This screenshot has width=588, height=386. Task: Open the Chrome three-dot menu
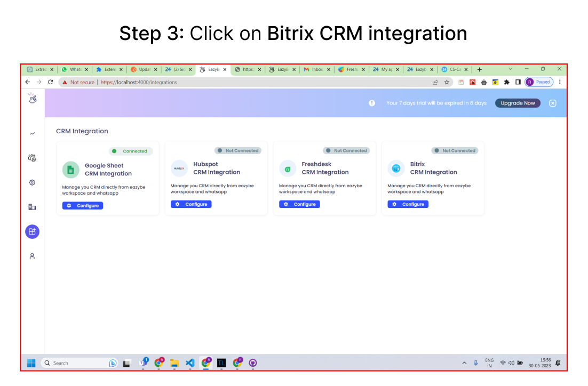click(x=560, y=82)
